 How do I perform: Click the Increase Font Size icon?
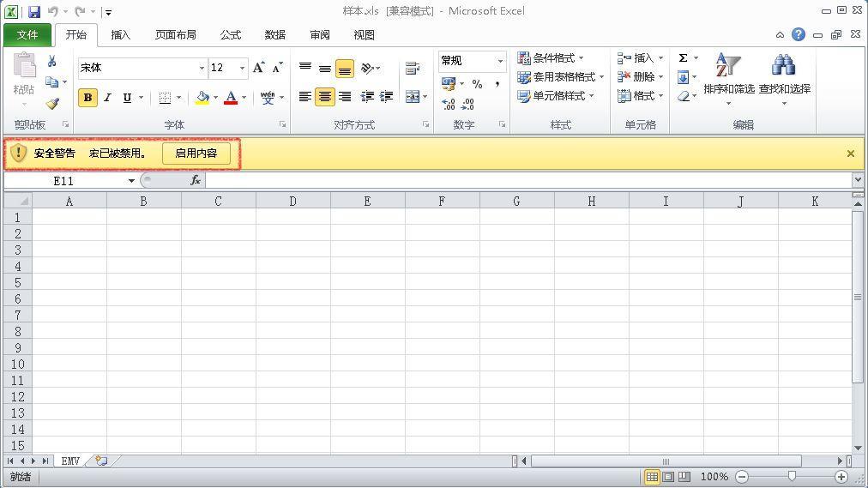[x=259, y=68]
